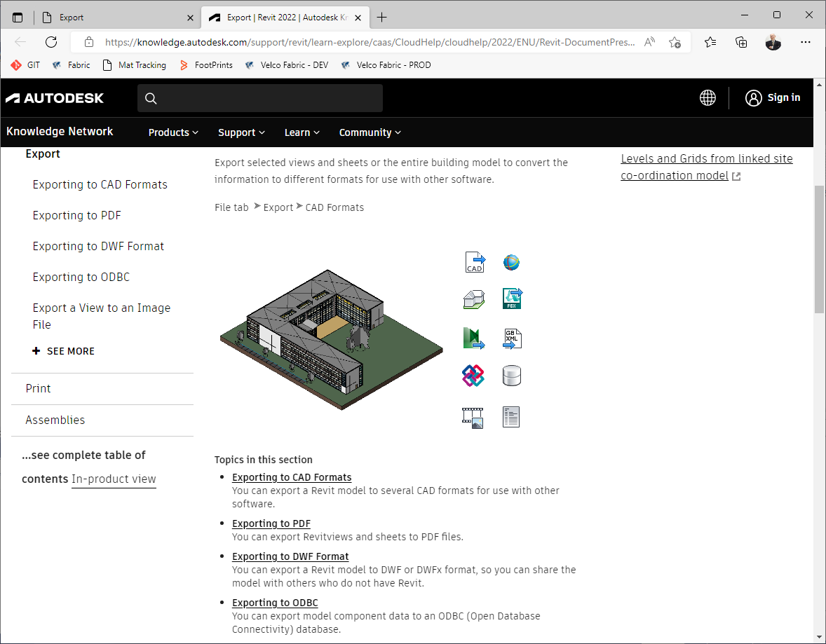This screenshot has width=826, height=644.
Task: Expand SEE MORE in sidebar
Action: coord(64,351)
